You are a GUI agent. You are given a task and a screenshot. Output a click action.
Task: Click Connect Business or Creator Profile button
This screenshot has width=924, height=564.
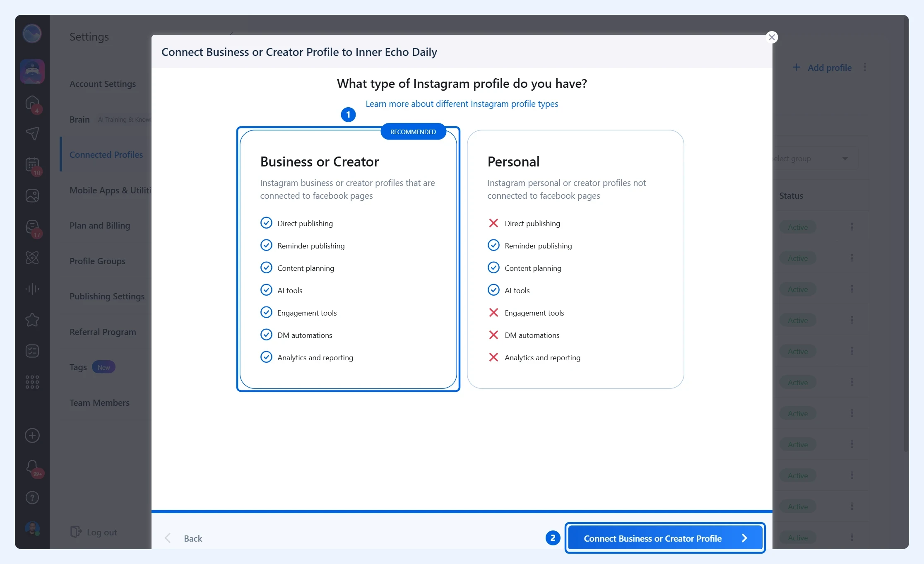[x=665, y=538]
